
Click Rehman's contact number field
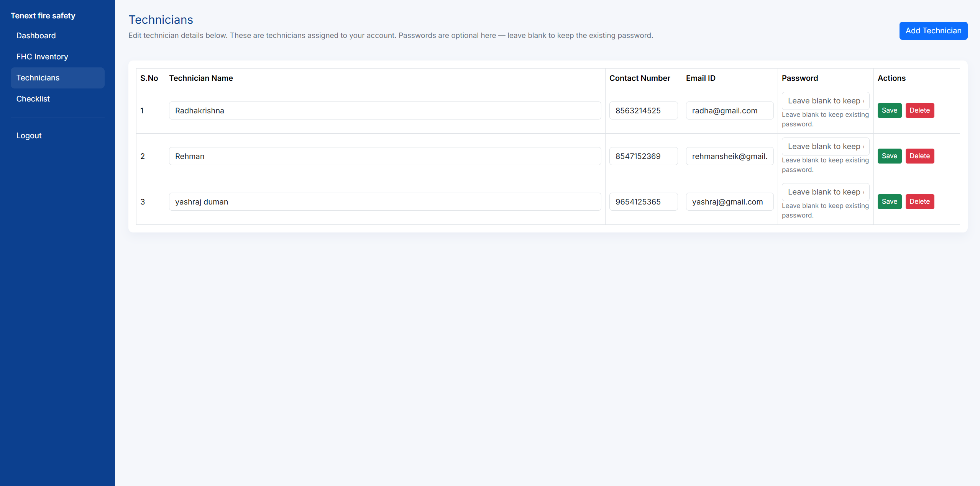point(643,156)
